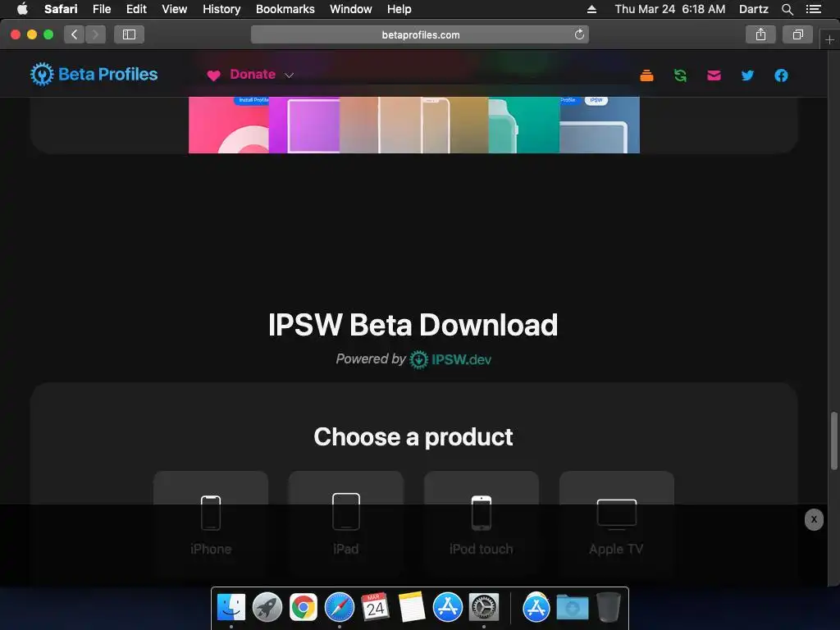
Task: Show all tabs overview button
Action: tap(797, 34)
